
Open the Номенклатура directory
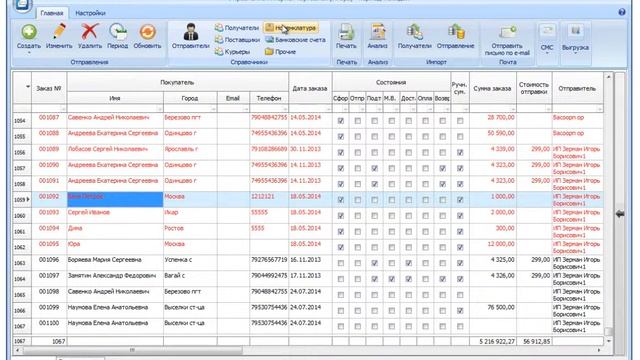coord(291,28)
